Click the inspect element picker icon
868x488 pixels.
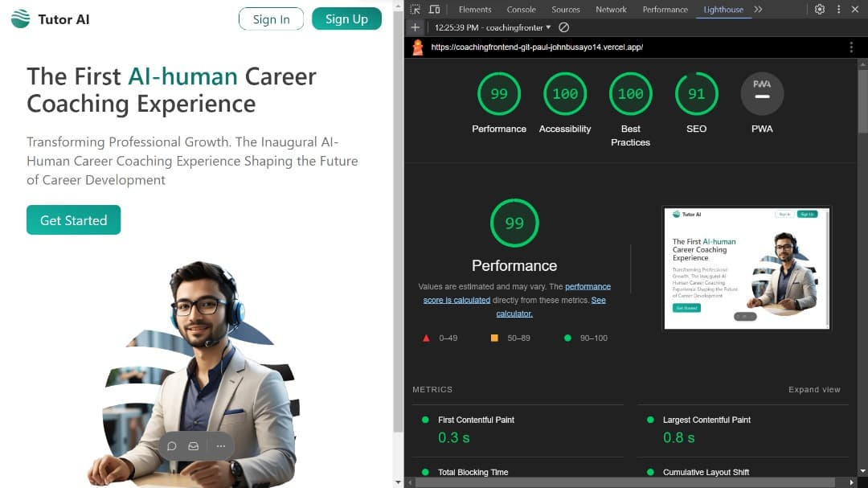(415, 10)
